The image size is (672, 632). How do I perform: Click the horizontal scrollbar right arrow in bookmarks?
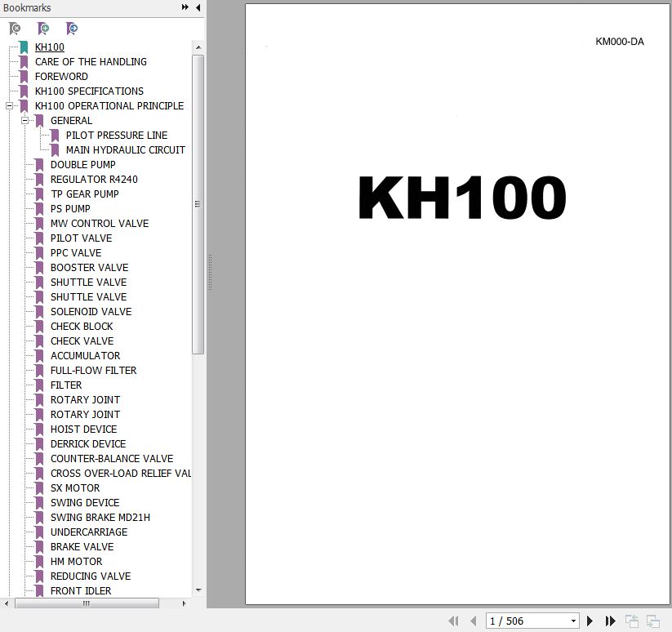(187, 604)
